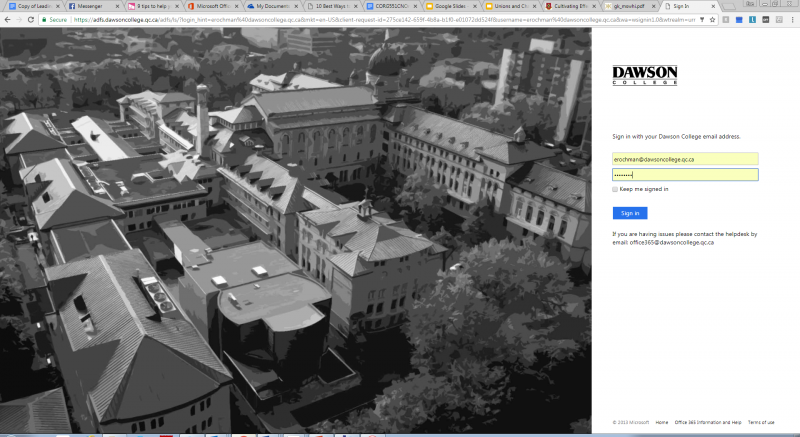Click the gray extension icon after the star

tap(726, 19)
